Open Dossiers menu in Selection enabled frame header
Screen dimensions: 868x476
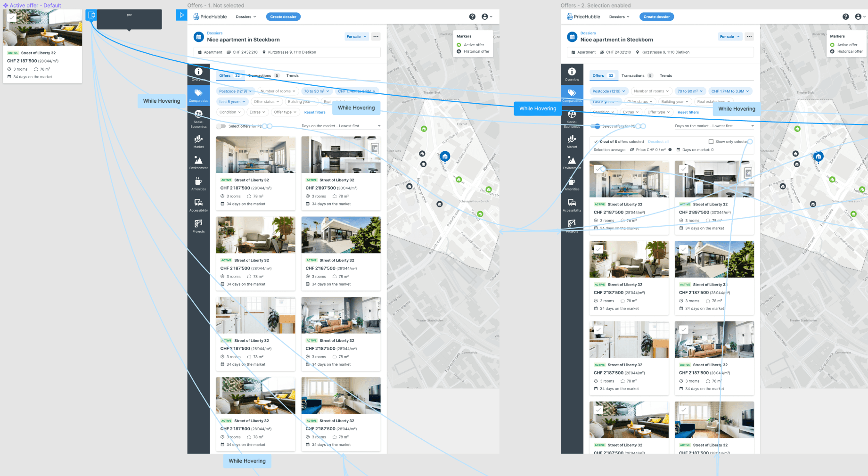pos(619,16)
